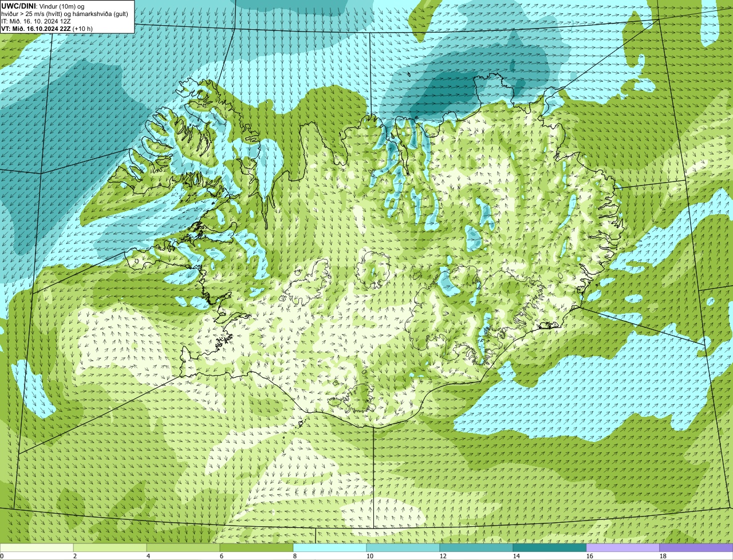Click the purple swatch above 18 m/s
733x560 pixels.
[x=696, y=548]
